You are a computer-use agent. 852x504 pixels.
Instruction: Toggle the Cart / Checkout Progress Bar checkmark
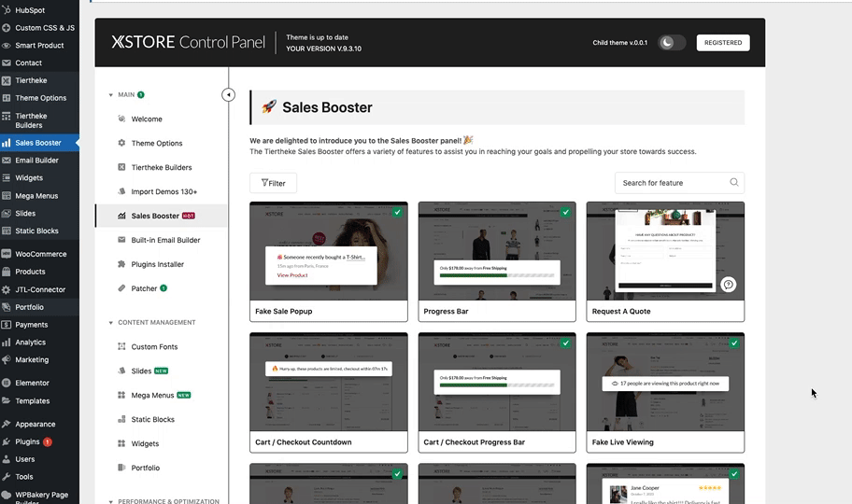565,343
